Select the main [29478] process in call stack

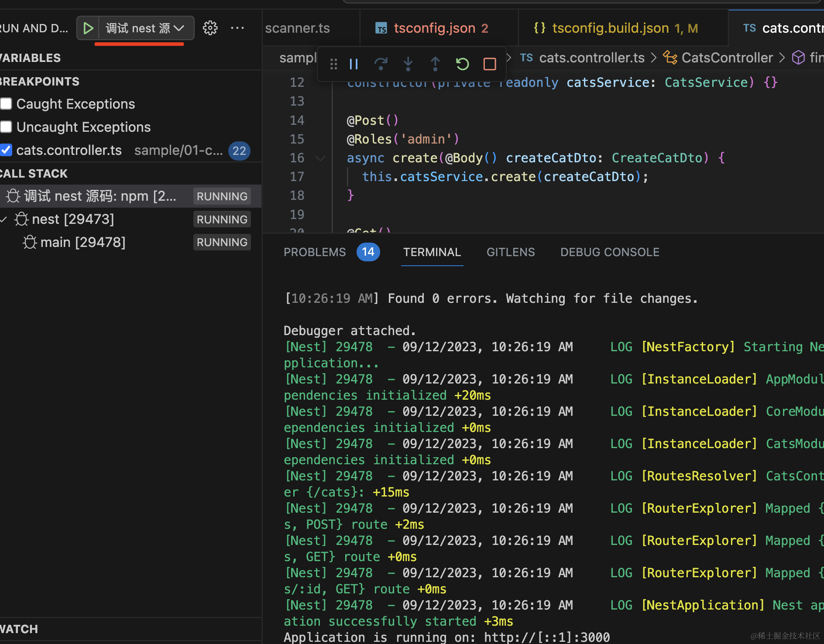pos(83,242)
